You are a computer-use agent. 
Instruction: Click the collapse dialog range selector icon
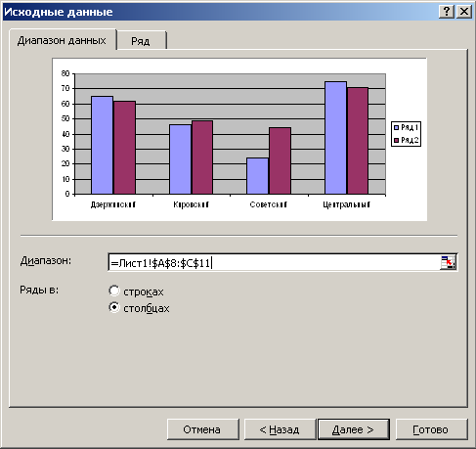pyautogui.click(x=449, y=262)
